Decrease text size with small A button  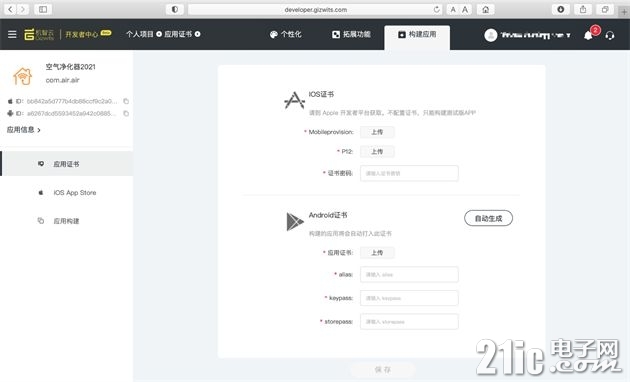453,9
